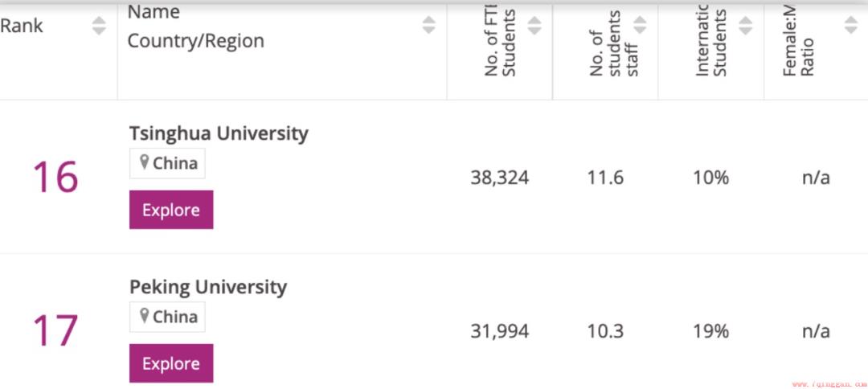Open the Peking University name link
The width and height of the screenshot is (868, 389).
point(208,287)
